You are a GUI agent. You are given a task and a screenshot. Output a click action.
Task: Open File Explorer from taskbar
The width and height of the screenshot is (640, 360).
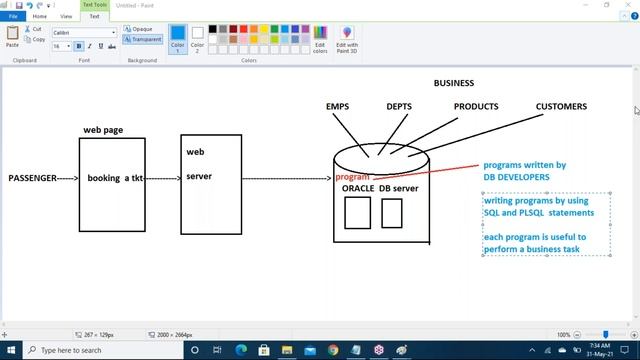[287, 350]
